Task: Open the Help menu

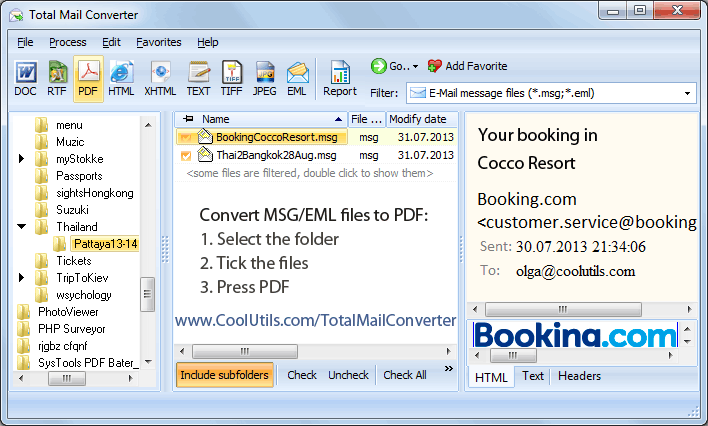Action: pos(208,42)
